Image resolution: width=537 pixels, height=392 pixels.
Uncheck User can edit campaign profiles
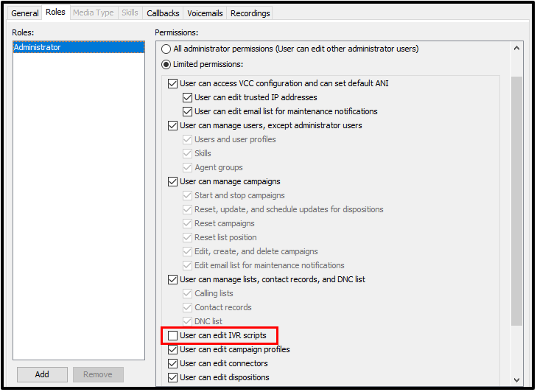click(173, 350)
